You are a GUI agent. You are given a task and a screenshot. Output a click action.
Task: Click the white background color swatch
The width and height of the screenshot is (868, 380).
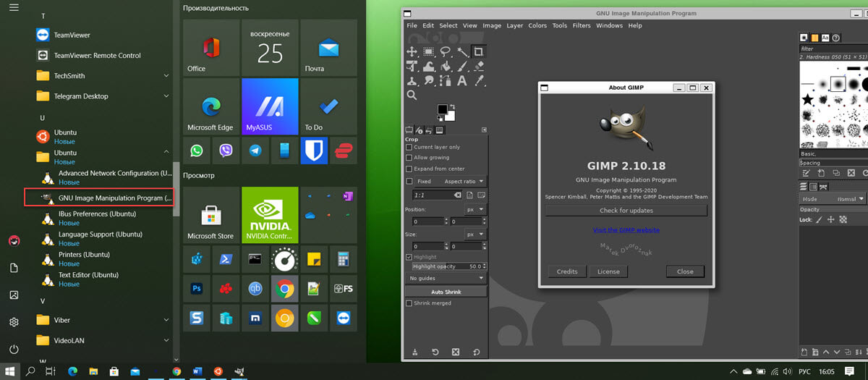pyautogui.click(x=450, y=116)
